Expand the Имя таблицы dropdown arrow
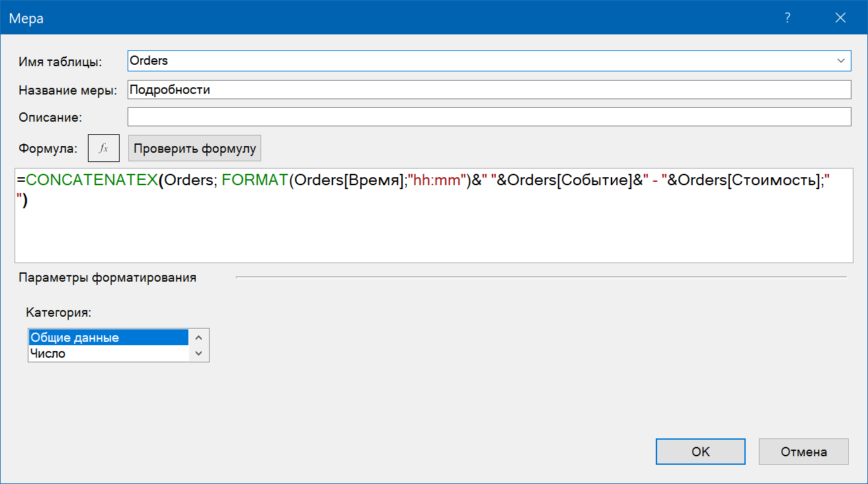Screen dimensions: 868x484 coord(842,61)
